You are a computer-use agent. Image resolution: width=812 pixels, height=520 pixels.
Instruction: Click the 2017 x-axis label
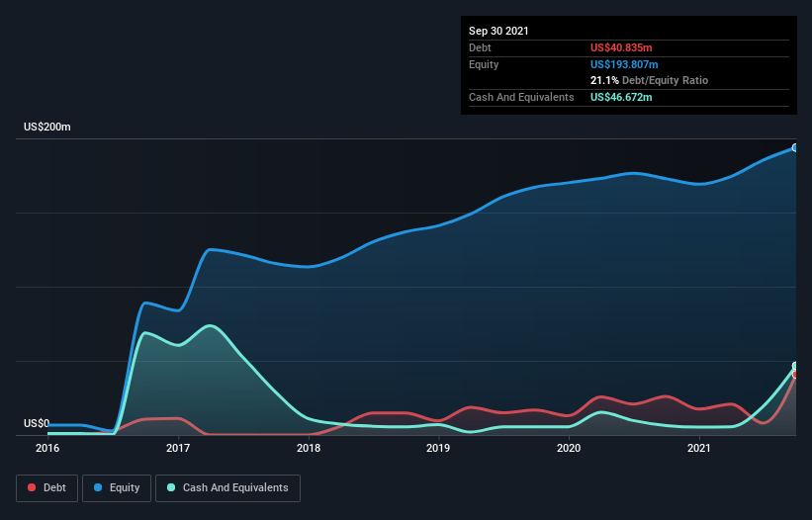click(x=178, y=448)
